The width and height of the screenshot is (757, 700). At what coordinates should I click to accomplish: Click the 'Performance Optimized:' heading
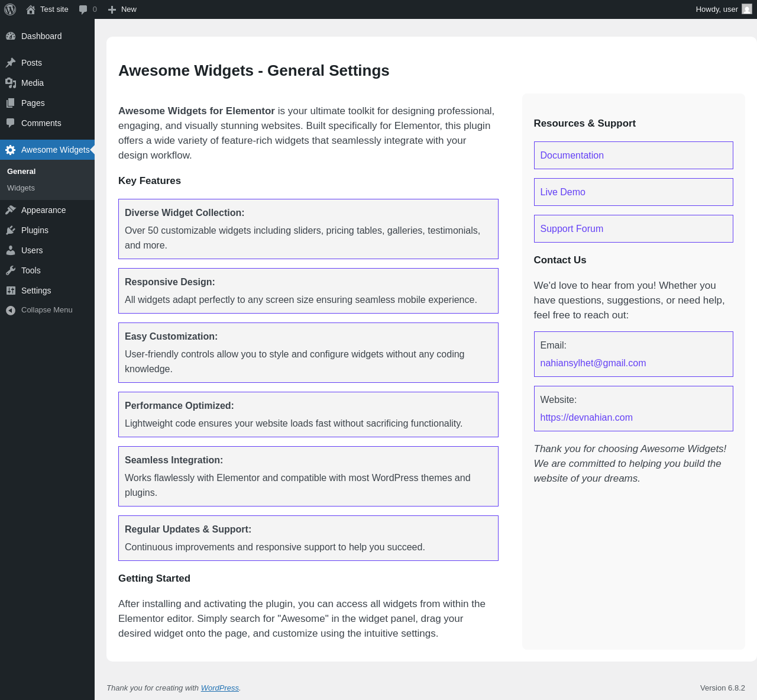[179, 405]
